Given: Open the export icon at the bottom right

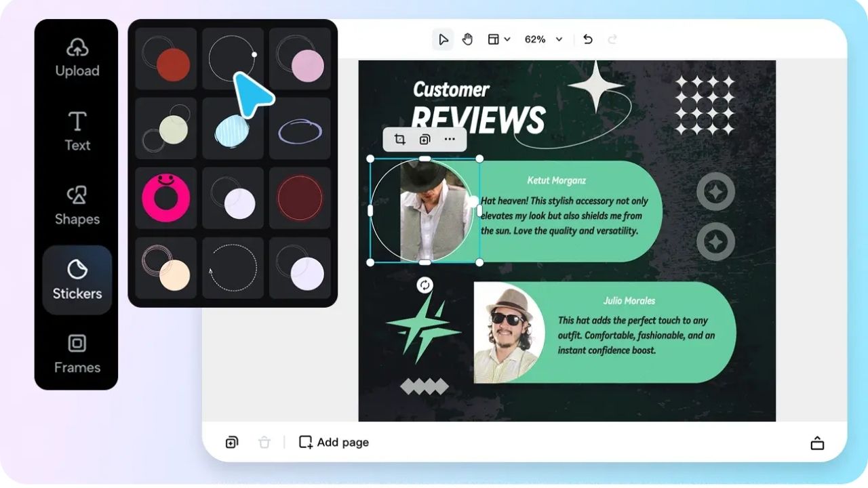Looking at the screenshot, I should tap(817, 442).
